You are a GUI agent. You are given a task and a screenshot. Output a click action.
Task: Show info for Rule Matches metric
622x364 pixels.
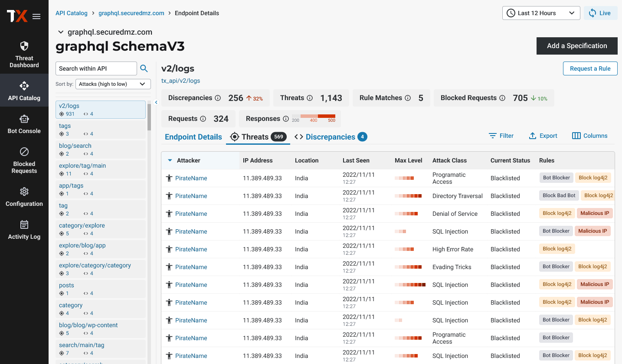(x=408, y=98)
